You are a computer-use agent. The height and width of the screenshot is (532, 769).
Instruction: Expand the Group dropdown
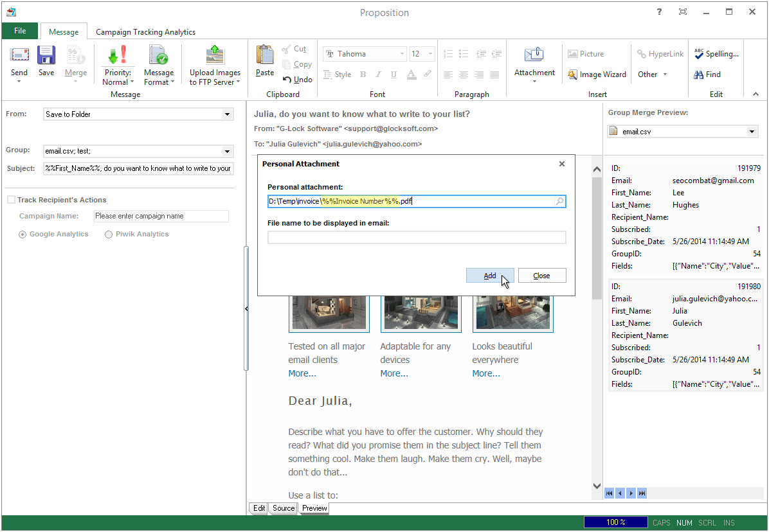coord(227,152)
